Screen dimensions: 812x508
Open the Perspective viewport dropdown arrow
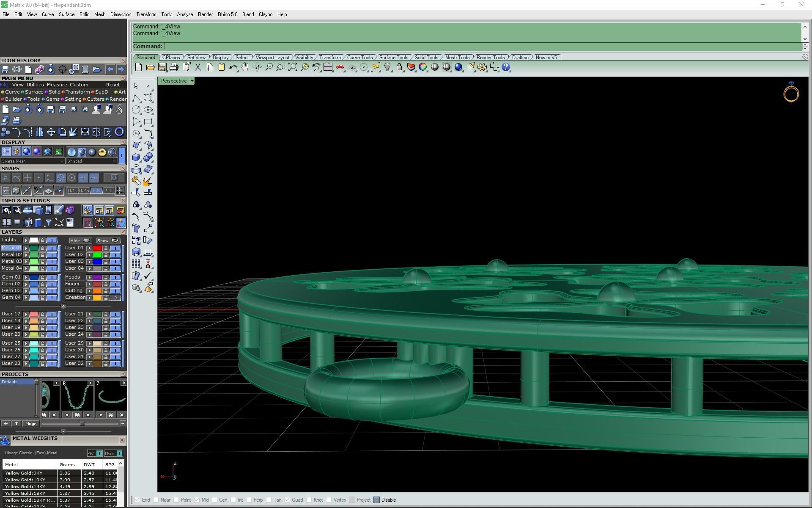(192, 81)
